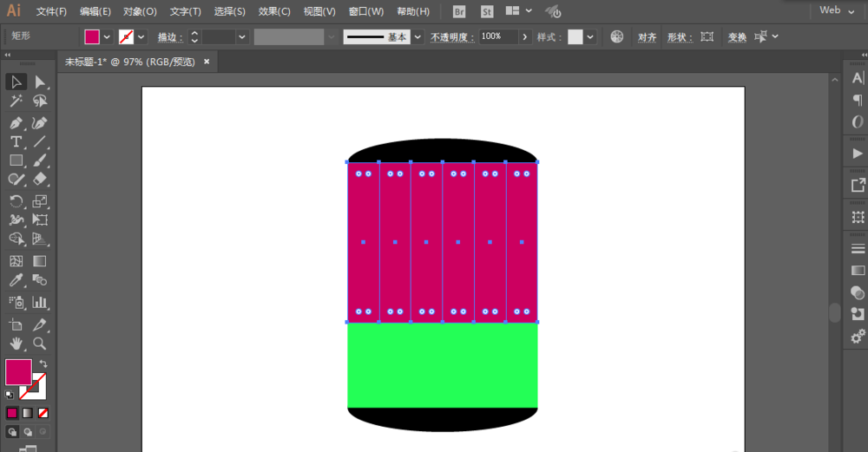Image resolution: width=868 pixels, height=452 pixels.
Task: Open the fill color dropdown in control bar
Action: tap(107, 37)
